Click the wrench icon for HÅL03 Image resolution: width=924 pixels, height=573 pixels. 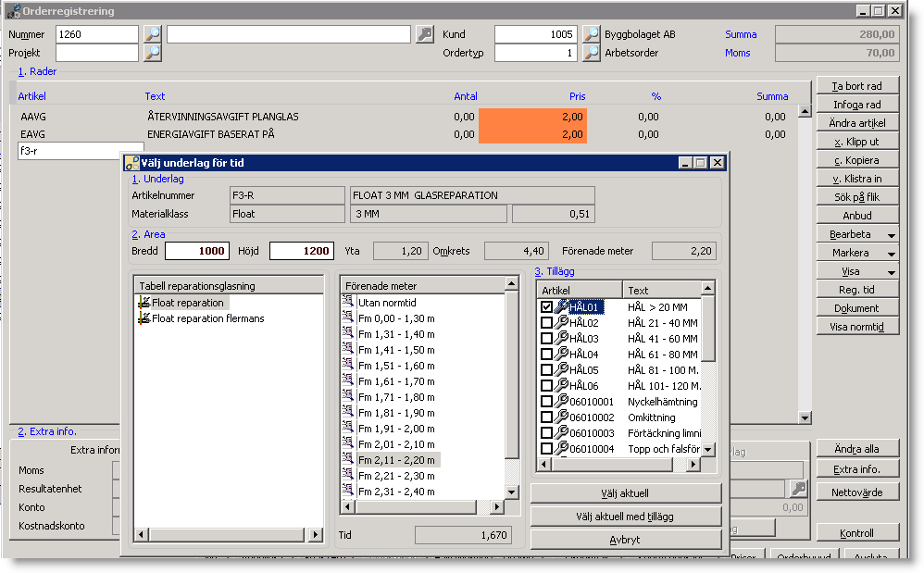pos(562,338)
